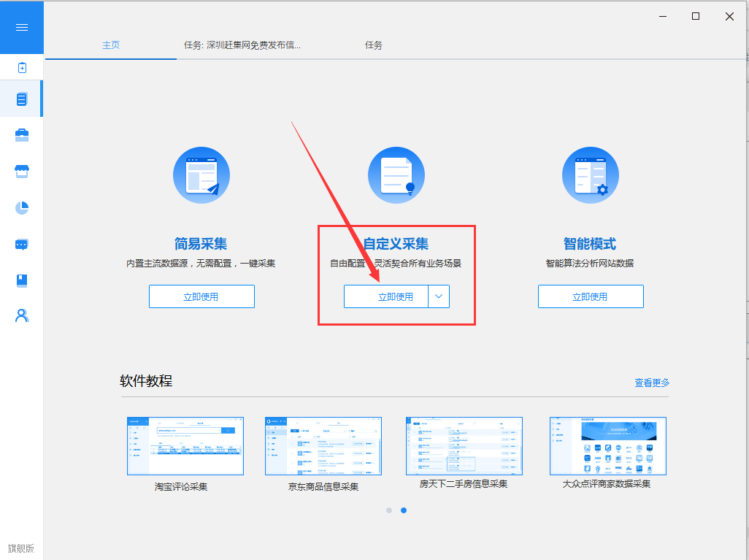This screenshot has height=560, width=749.
Task: Click the 京东商品信息采集 caption
Action: coord(323,486)
